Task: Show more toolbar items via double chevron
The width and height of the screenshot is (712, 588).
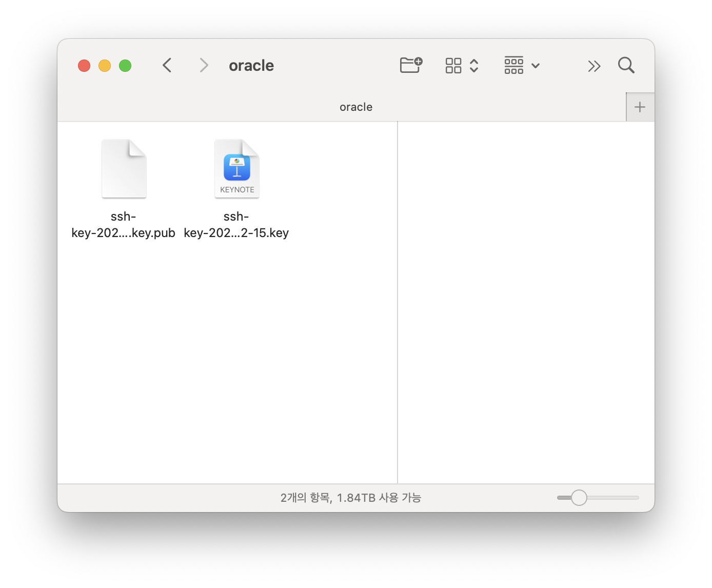Action: (x=594, y=66)
